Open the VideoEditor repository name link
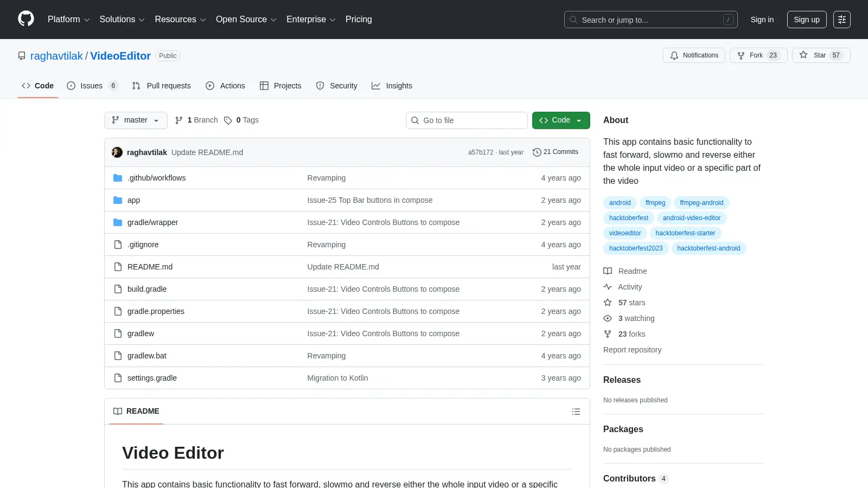Image resolution: width=868 pixels, height=488 pixels. [x=120, y=56]
